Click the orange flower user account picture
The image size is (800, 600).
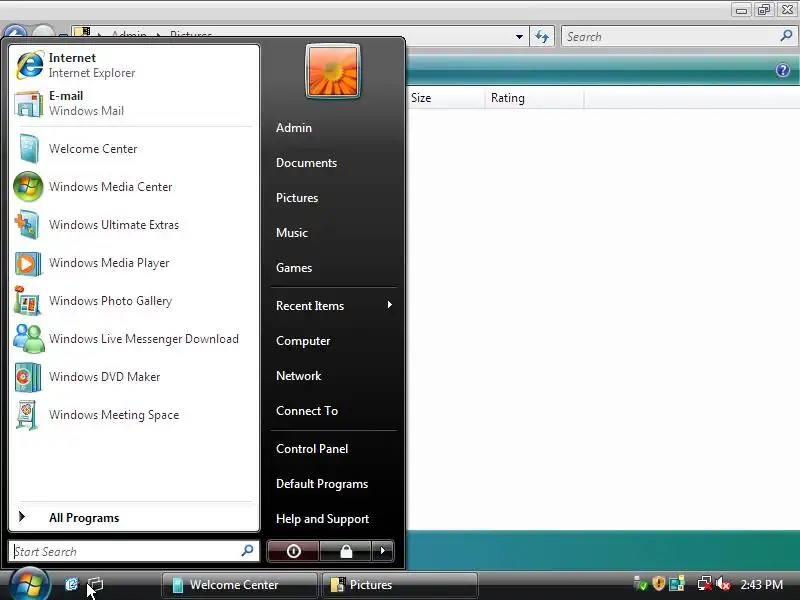click(x=333, y=71)
